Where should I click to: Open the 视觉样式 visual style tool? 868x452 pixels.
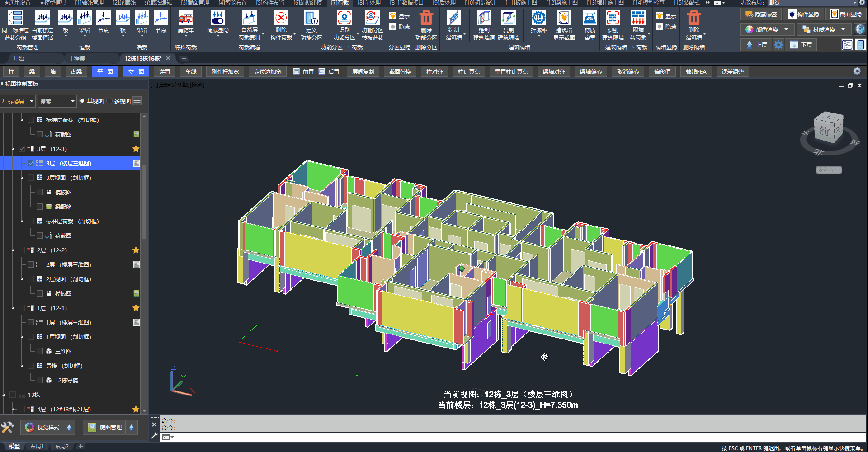[x=42, y=428]
